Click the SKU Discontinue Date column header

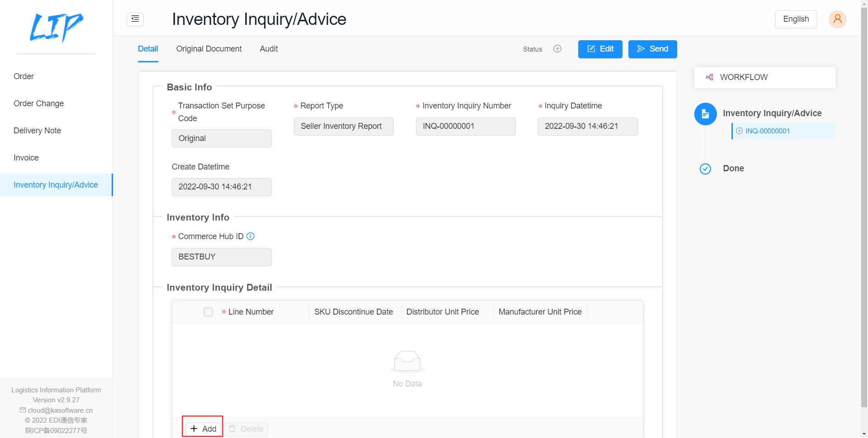pos(354,312)
